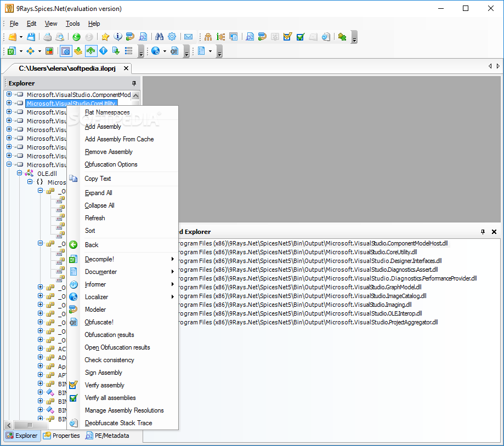Go back with green arrow toolbar icon
504x446 pixels.
pos(76,37)
